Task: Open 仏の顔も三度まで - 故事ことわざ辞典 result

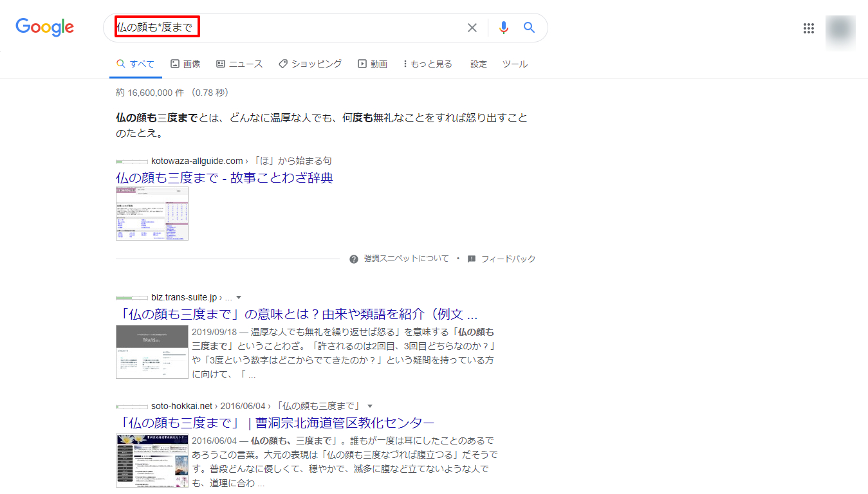Action: point(225,178)
